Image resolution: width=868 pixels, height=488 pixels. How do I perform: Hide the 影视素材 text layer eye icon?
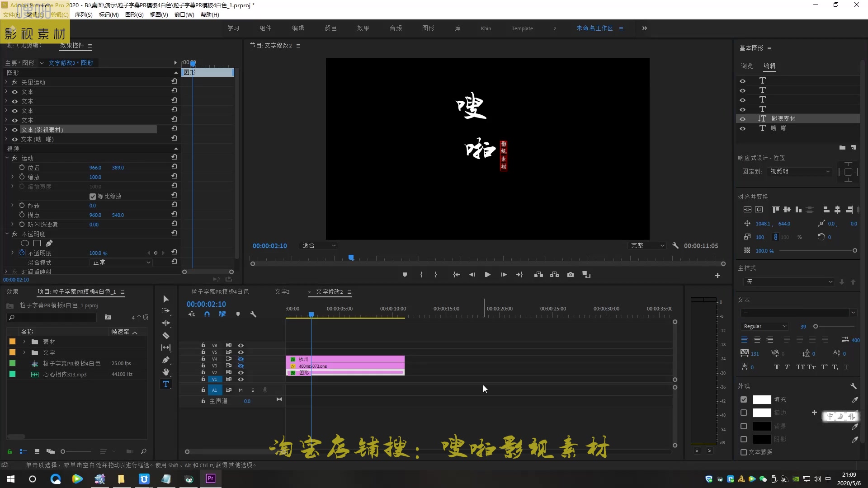point(742,119)
